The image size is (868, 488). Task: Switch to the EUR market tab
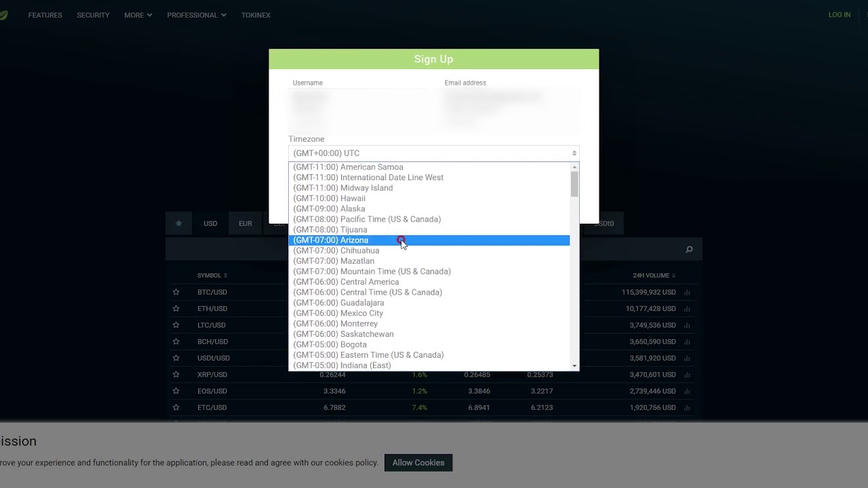(x=245, y=223)
